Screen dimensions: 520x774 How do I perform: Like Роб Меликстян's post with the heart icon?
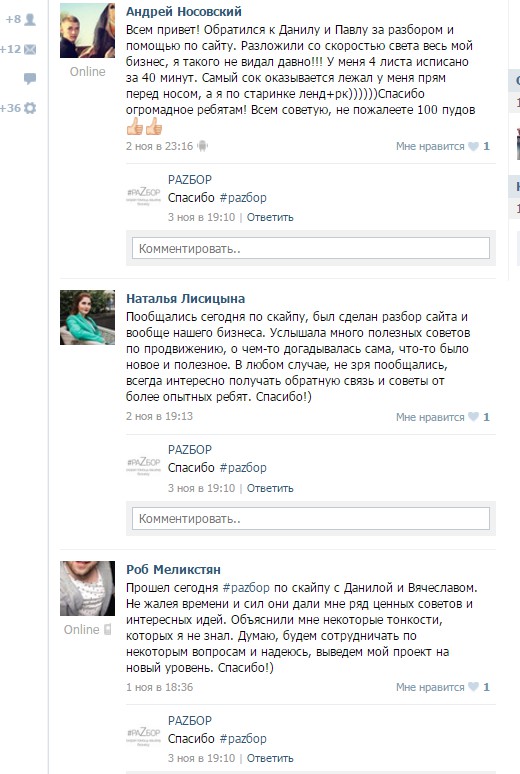pyautogui.click(x=473, y=687)
